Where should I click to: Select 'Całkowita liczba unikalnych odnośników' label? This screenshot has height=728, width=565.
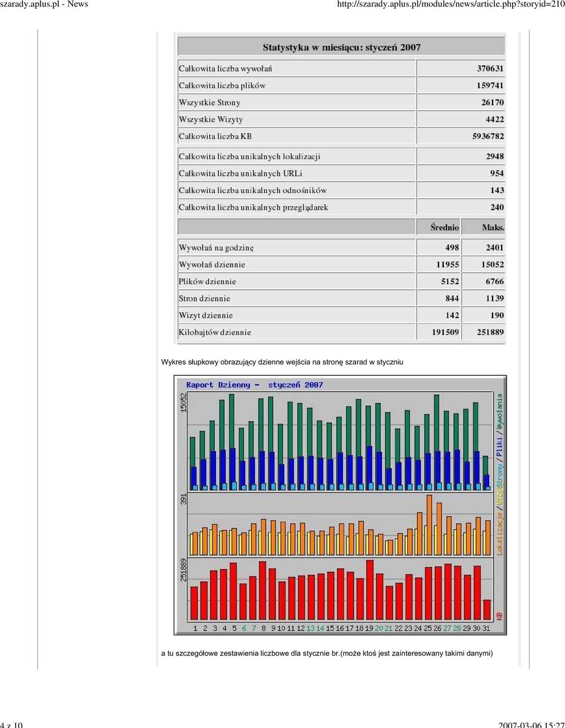tap(252, 191)
